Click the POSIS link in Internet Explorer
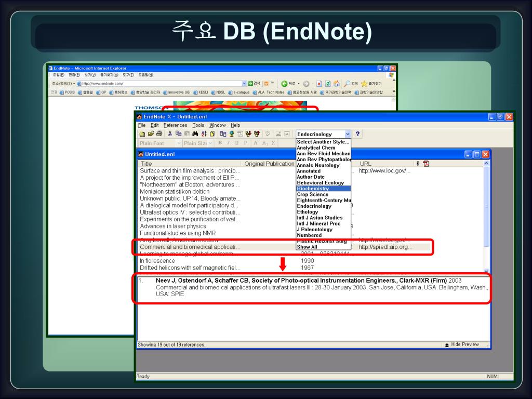 point(67,92)
